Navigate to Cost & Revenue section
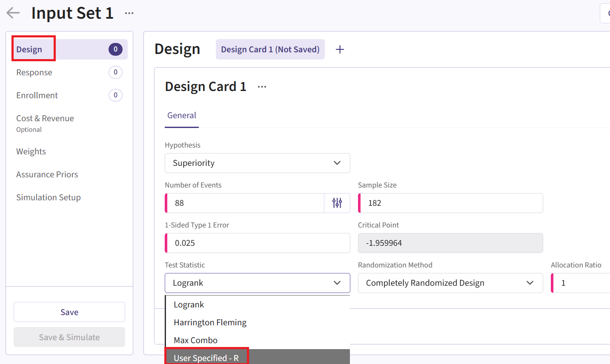610x364 pixels. [45, 119]
